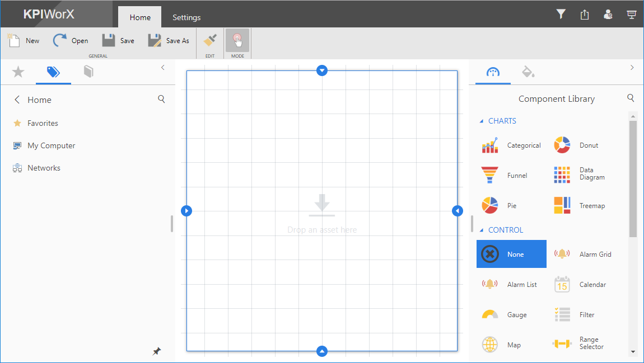Collapse the CONTROL section
Viewport: 644px width, 363px height.
tap(482, 230)
